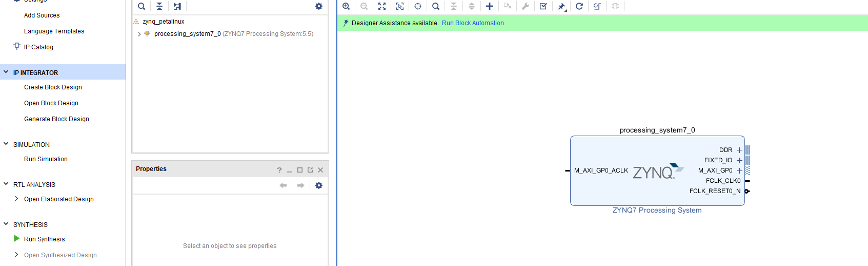Select the ZYNQ block by its logo
This screenshot has height=266, width=868.
coord(658,172)
